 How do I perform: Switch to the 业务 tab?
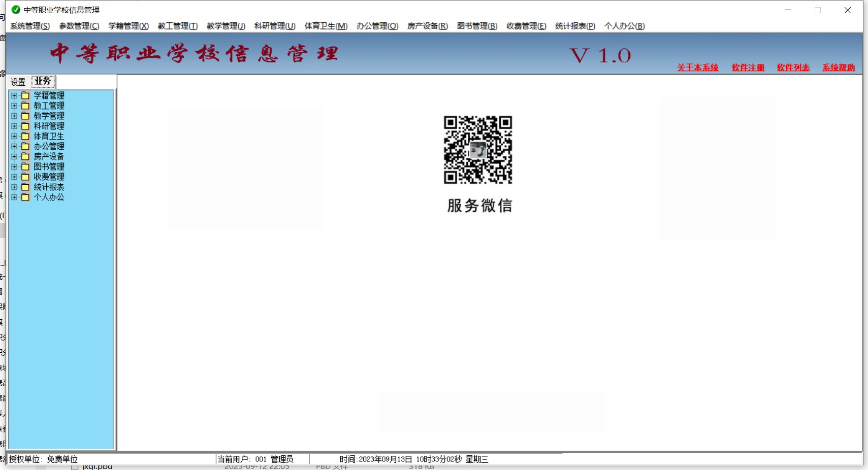tap(43, 81)
